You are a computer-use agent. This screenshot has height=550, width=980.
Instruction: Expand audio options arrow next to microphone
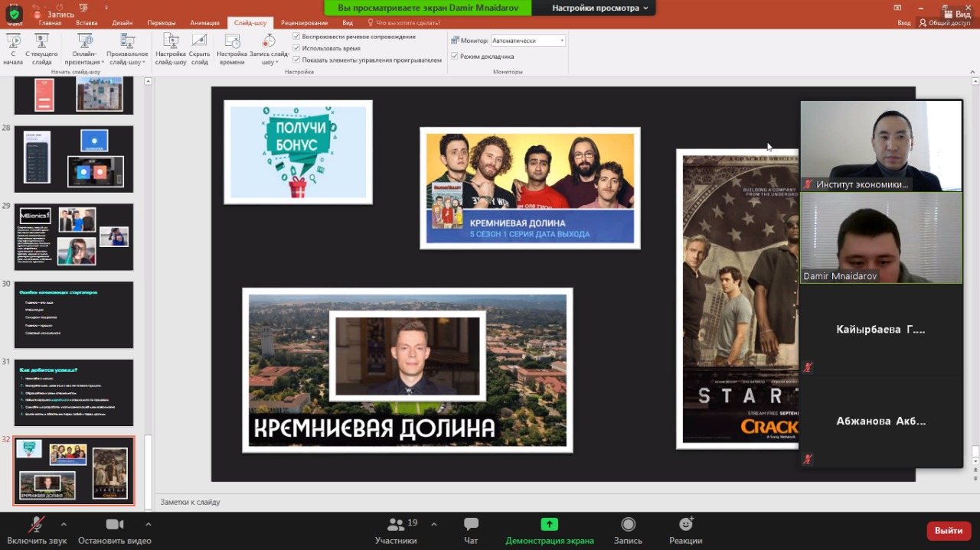coord(64,524)
